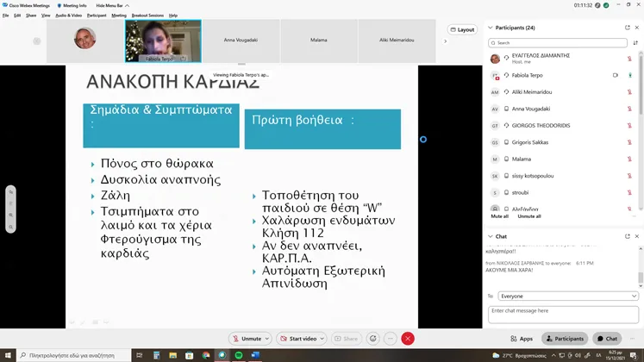The image size is (644, 362).
Task: Open Spotify from the Windows taskbar
Action: pos(238,355)
